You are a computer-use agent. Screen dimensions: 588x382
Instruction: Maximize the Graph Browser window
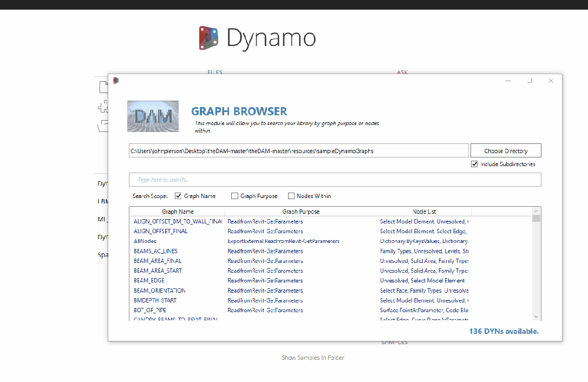point(530,81)
